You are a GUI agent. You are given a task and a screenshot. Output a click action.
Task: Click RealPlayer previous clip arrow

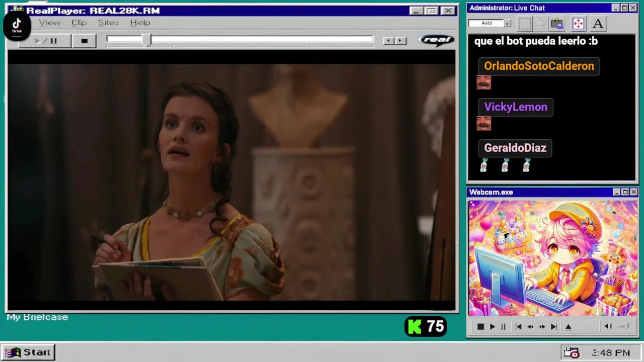tap(388, 41)
